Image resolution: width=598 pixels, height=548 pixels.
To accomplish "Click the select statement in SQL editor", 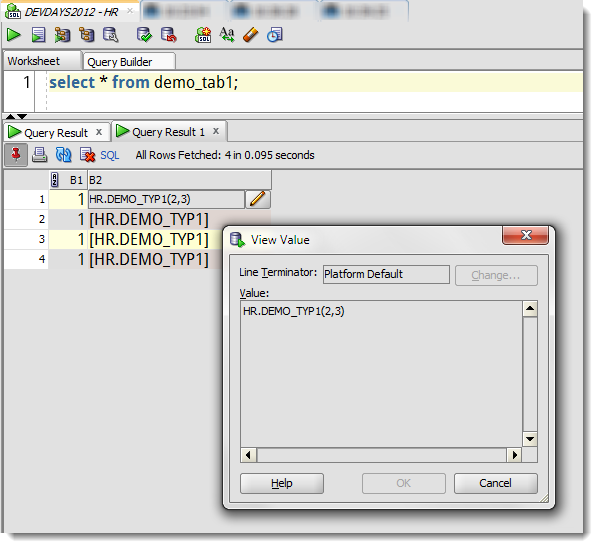I will tap(143, 82).
